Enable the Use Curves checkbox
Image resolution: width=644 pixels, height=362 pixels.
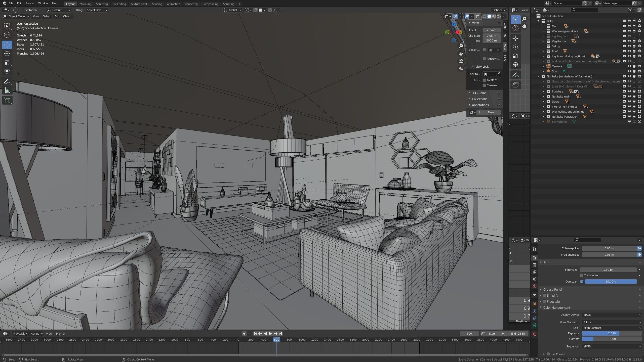[x=548, y=354]
